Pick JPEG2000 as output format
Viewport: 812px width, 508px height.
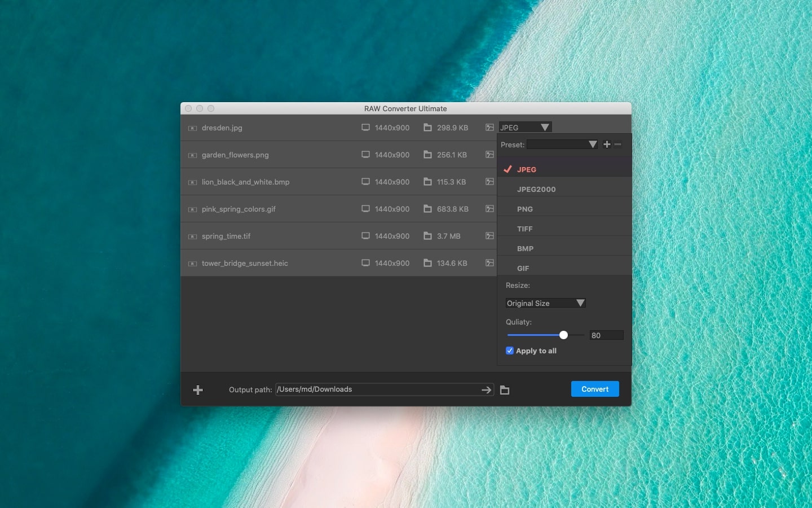(536, 189)
